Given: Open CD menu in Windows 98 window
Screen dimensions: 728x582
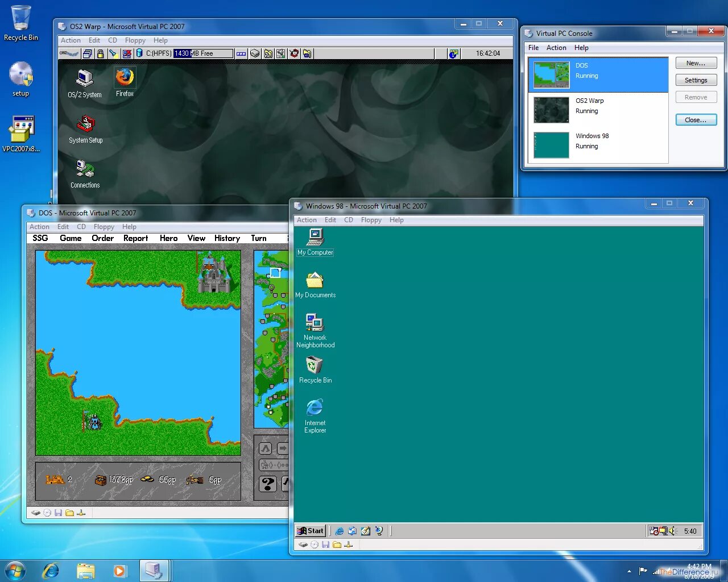Looking at the screenshot, I should tap(349, 220).
